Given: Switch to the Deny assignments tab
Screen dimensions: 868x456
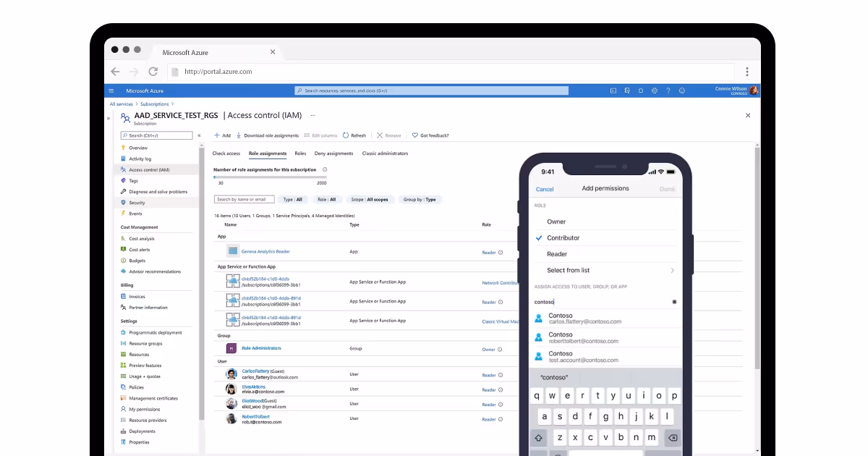Looking at the screenshot, I should click(x=333, y=153).
